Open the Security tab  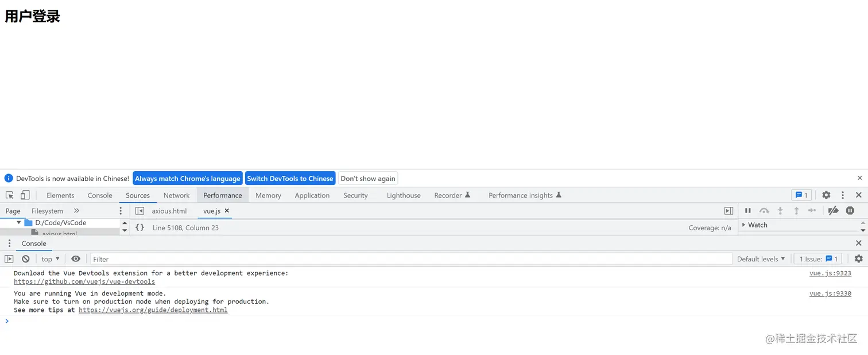point(355,195)
